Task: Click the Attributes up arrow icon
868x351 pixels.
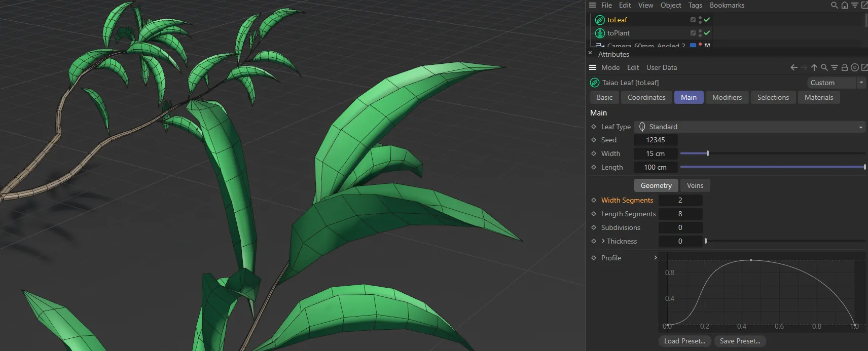Action: pos(814,67)
